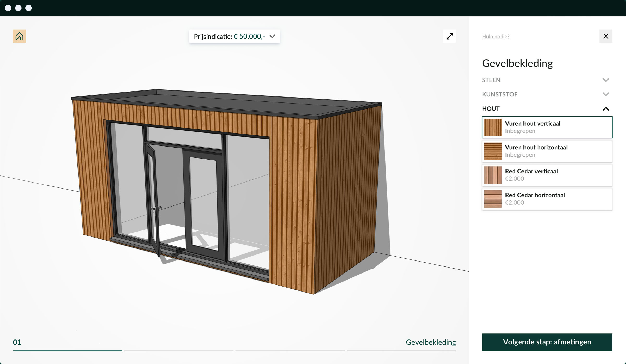Close the Gevelbekleding panel with the X icon
The width and height of the screenshot is (626, 364).
tap(606, 36)
